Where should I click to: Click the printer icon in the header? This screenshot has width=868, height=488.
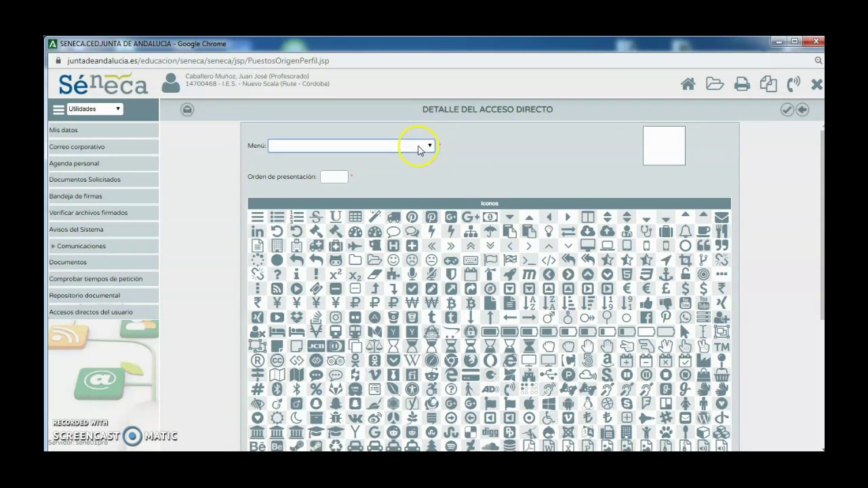click(742, 84)
